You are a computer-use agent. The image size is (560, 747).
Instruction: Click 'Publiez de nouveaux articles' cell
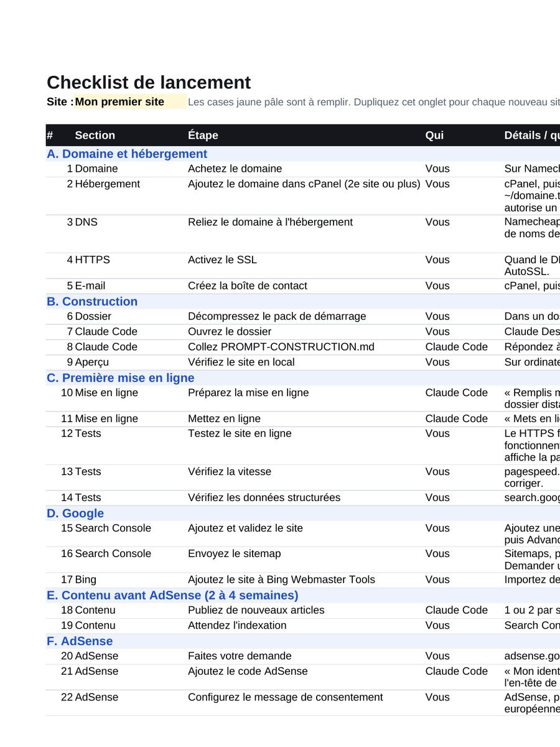pos(256,610)
